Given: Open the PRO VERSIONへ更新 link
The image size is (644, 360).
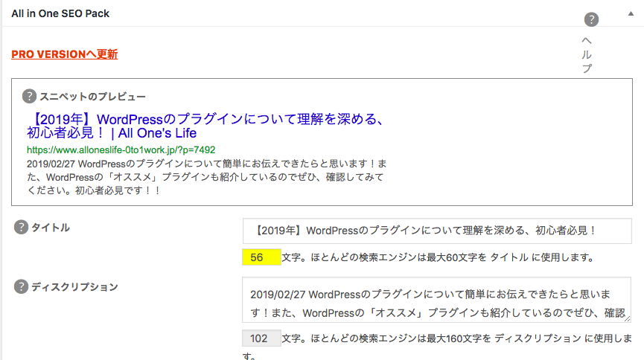Looking at the screenshot, I should [x=65, y=54].
